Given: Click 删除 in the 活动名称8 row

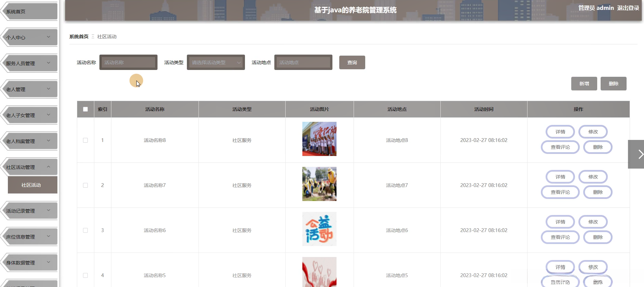Looking at the screenshot, I should (x=598, y=147).
